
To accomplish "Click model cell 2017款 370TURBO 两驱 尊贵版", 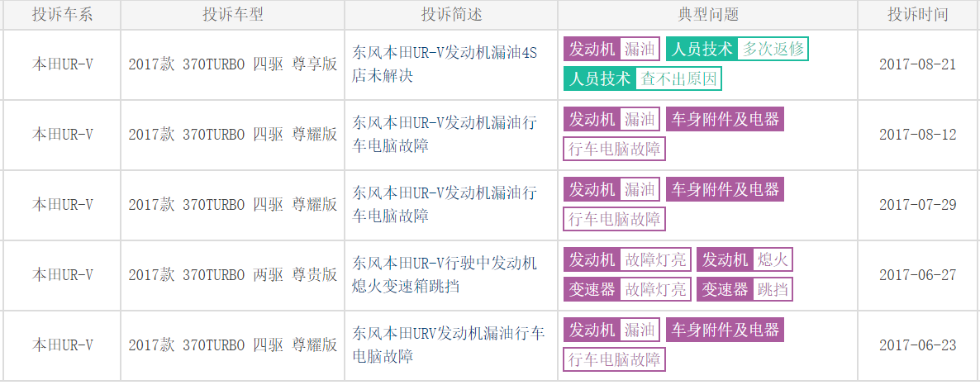I will 232,275.
